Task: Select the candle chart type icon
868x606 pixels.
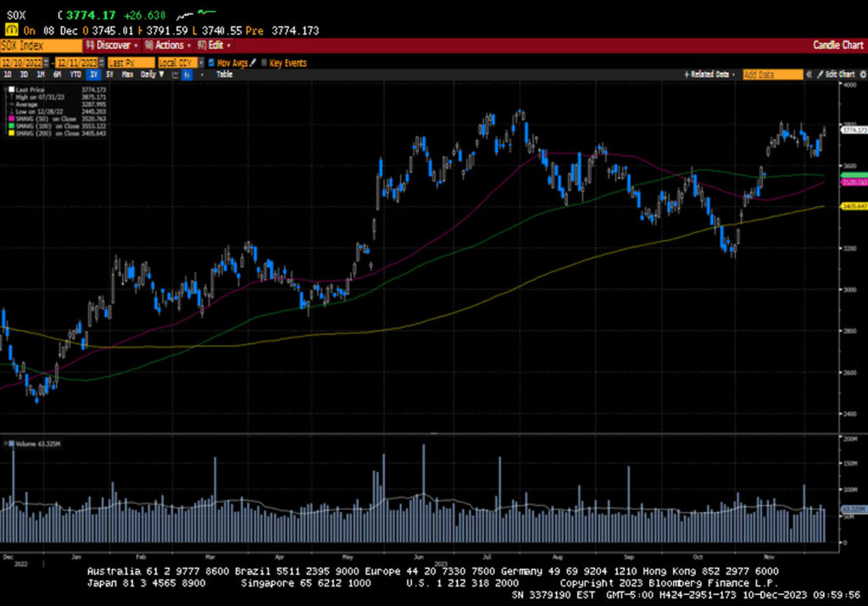Action: tap(187, 75)
